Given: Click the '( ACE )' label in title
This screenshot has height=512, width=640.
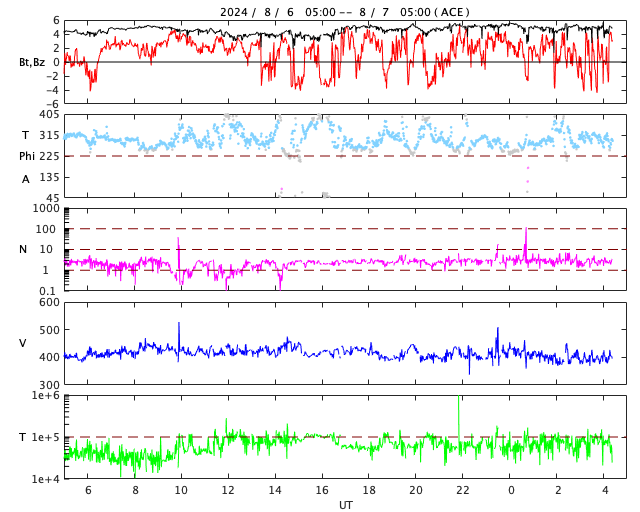Looking at the screenshot, I should pyautogui.click(x=452, y=12).
